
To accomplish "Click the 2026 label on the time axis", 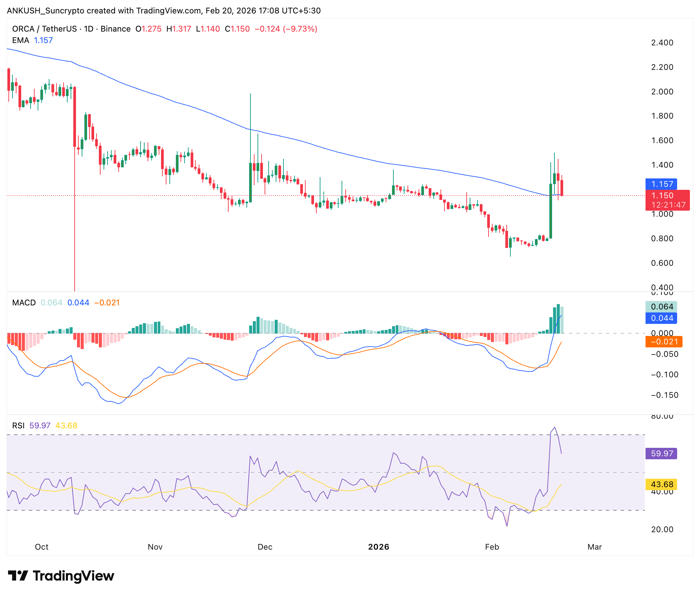I will pyautogui.click(x=380, y=547).
